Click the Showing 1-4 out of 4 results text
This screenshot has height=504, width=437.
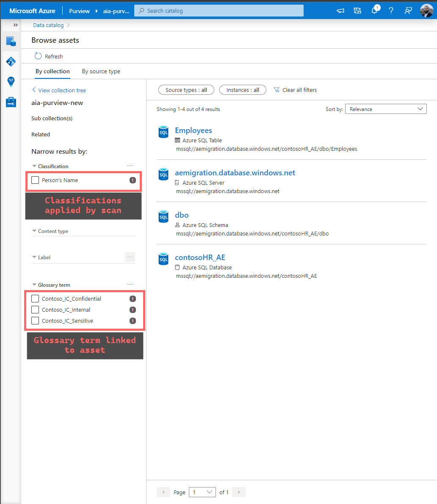(x=188, y=109)
